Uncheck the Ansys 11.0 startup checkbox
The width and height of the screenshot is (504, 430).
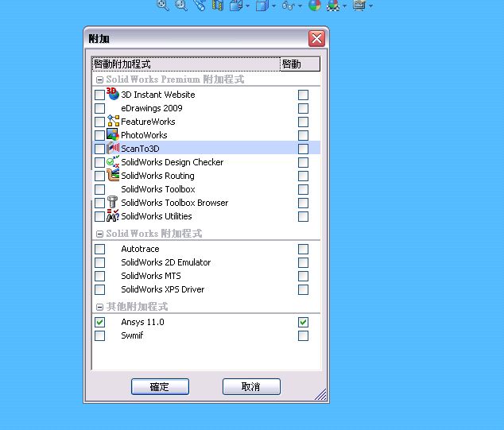point(303,322)
